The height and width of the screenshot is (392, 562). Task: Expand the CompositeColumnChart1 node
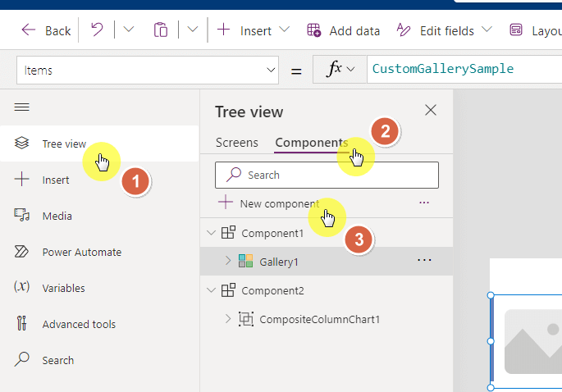pyautogui.click(x=228, y=318)
